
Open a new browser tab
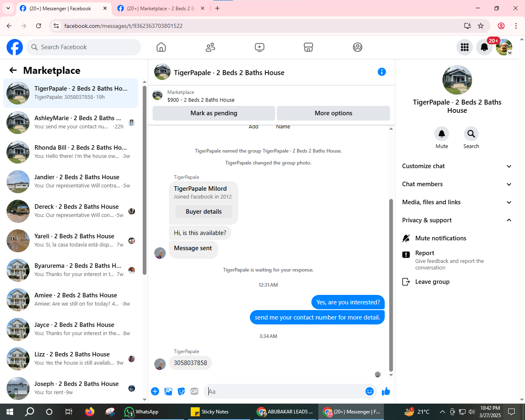(x=217, y=8)
